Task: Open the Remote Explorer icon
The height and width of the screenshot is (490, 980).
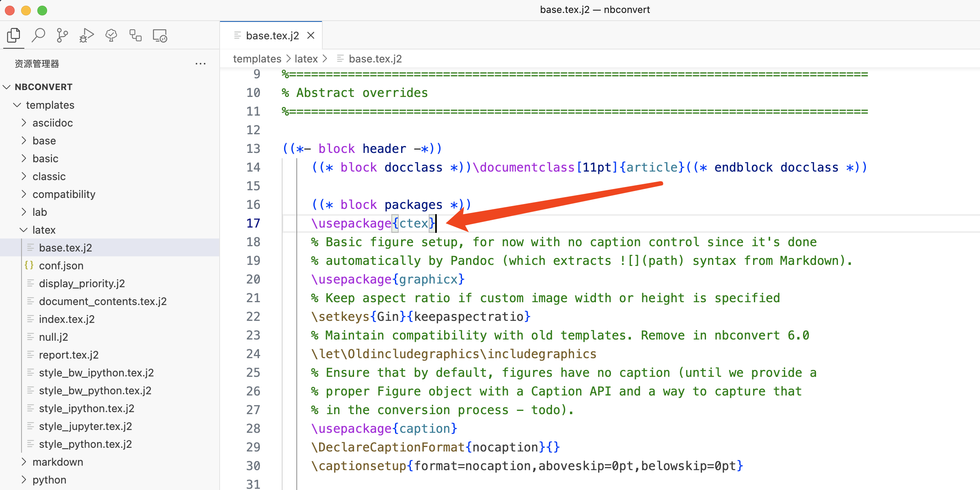Action: tap(160, 36)
